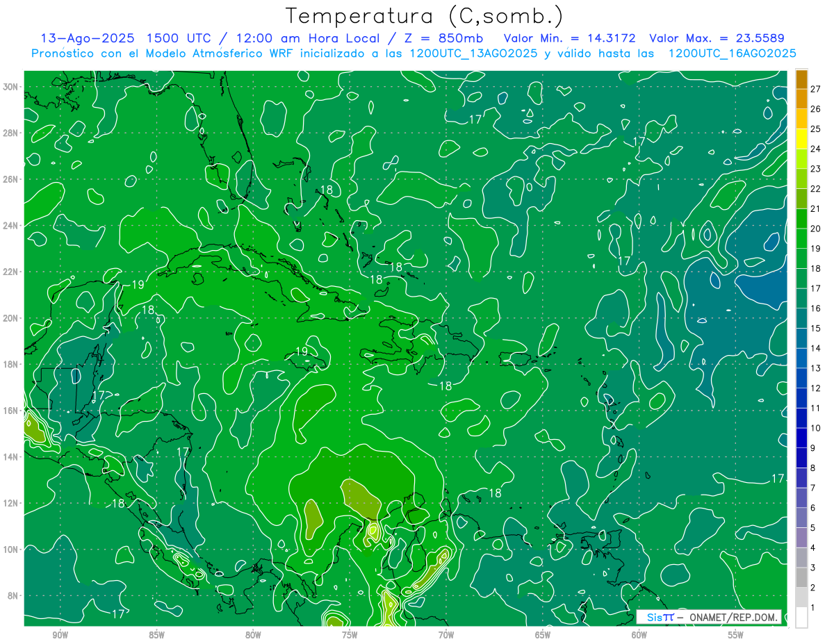Viewport: 834px width, 644px height.
Task: Click the '90W' longitude axis label
Action: tap(60, 635)
